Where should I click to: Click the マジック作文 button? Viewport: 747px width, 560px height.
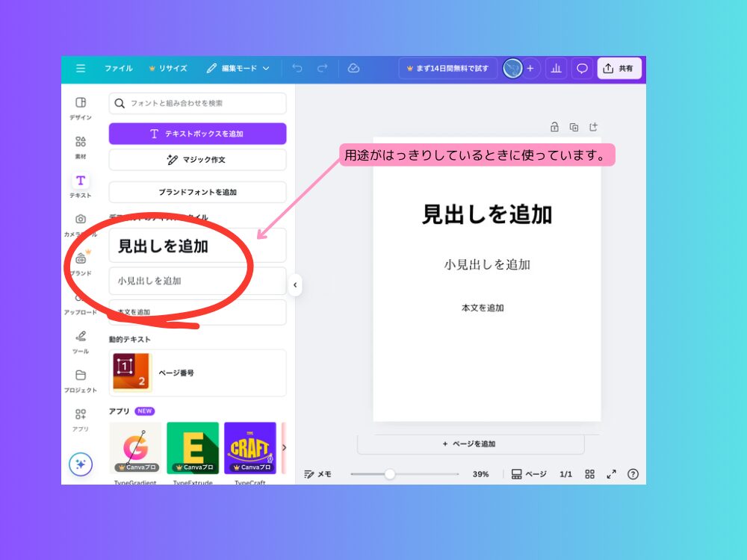pos(197,160)
